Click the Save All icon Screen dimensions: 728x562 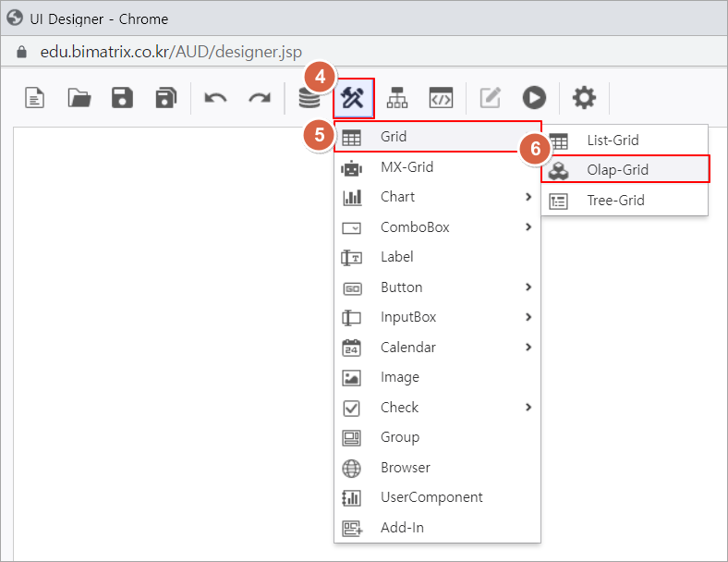tap(166, 97)
